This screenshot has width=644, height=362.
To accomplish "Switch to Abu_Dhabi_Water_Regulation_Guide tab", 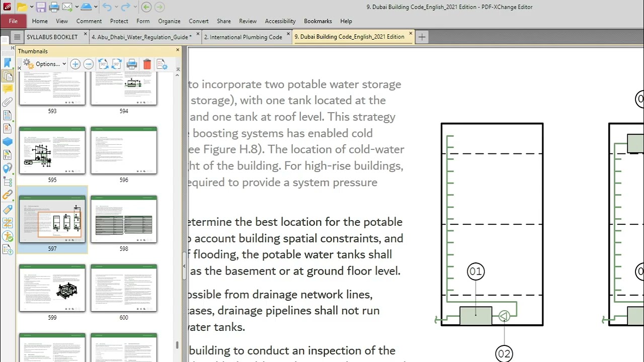I will point(142,37).
